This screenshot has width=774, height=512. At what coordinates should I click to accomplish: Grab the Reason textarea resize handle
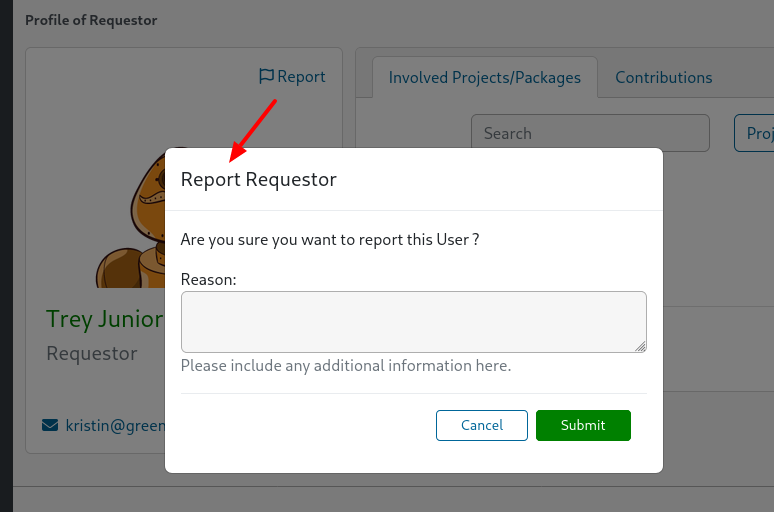(x=640, y=346)
